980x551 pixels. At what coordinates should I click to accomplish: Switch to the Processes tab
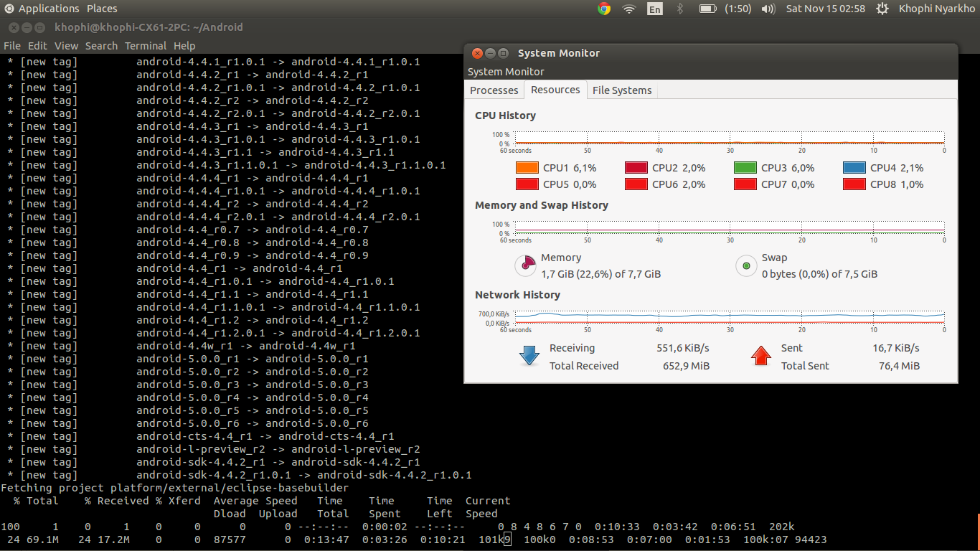(x=494, y=90)
